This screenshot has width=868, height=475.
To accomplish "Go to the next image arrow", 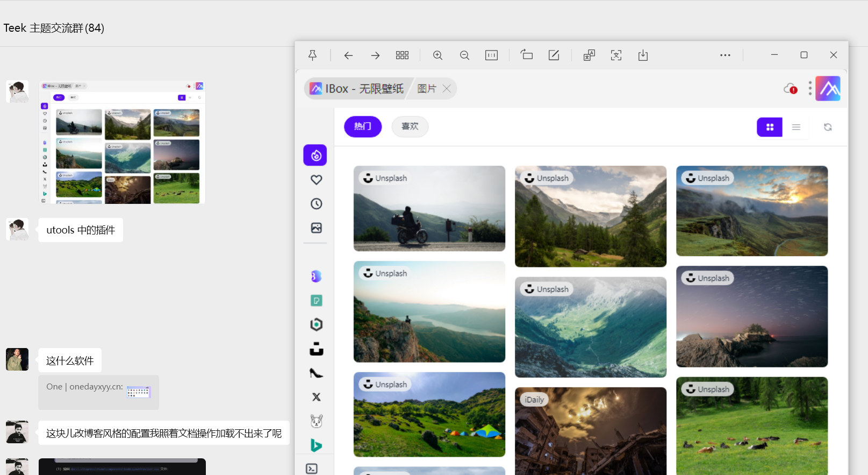I will (x=375, y=55).
